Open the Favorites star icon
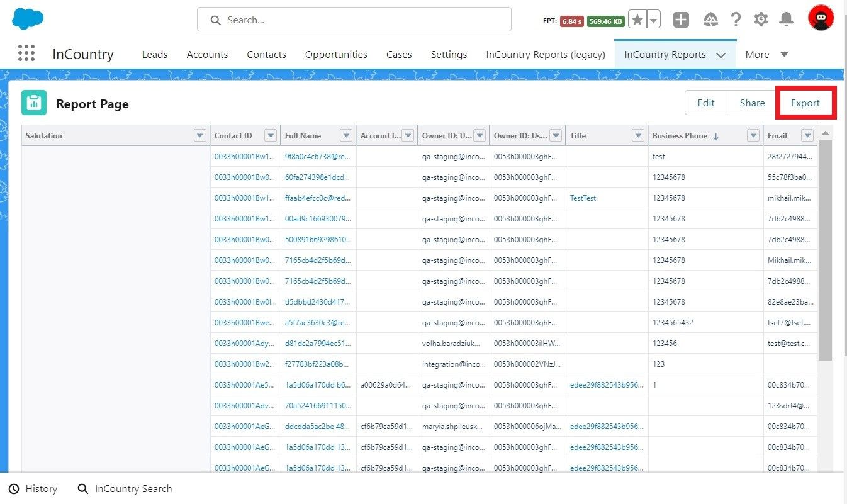This screenshot has height=504, width=847. pyautogui.click(x=637, y=20)
